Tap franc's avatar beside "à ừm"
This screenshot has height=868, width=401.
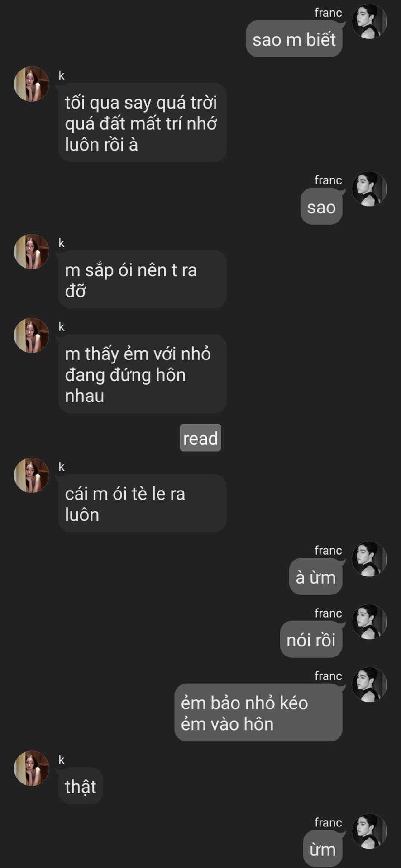(x=369, y=559)
